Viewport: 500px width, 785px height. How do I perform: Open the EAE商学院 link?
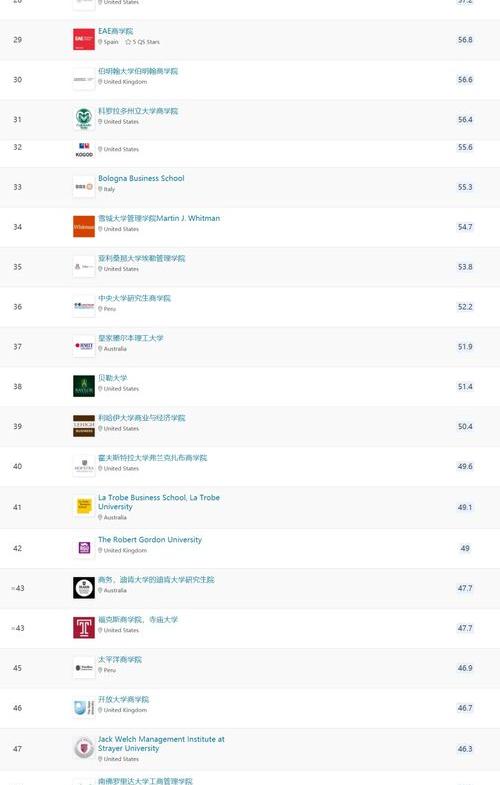coord(116,31)
